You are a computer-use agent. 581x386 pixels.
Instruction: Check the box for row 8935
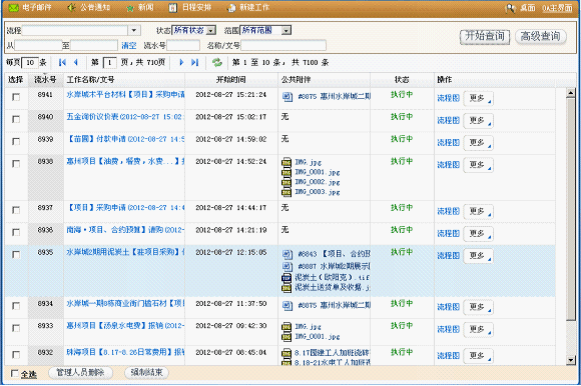pos(16,254)
